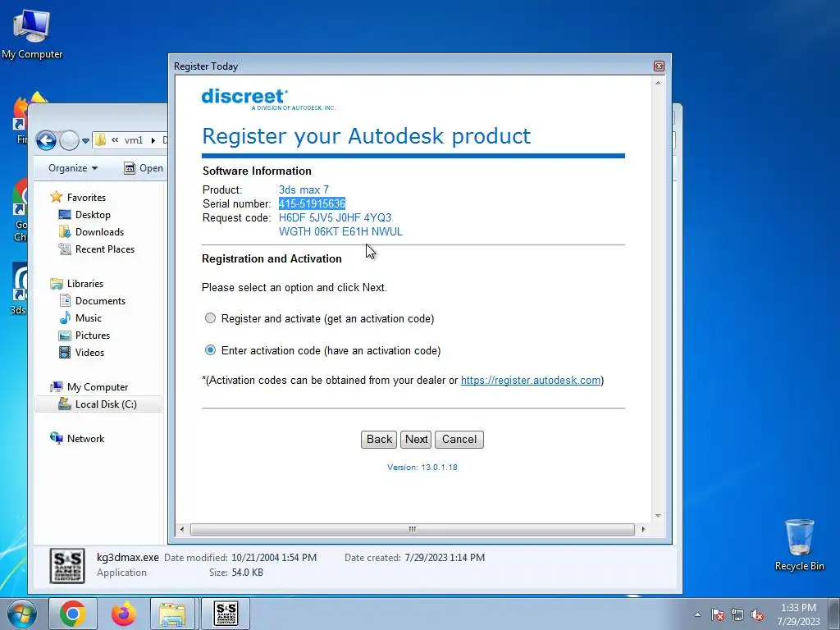840x630 pixels.
Task: Select My Computer in Explorer sidebar
Action: [x=97, y=387]
